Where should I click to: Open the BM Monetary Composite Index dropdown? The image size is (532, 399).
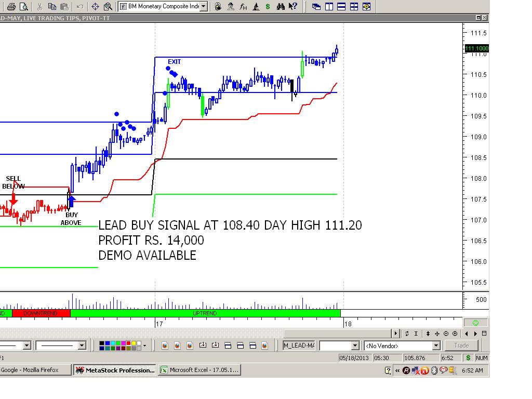tap(203, 7)
